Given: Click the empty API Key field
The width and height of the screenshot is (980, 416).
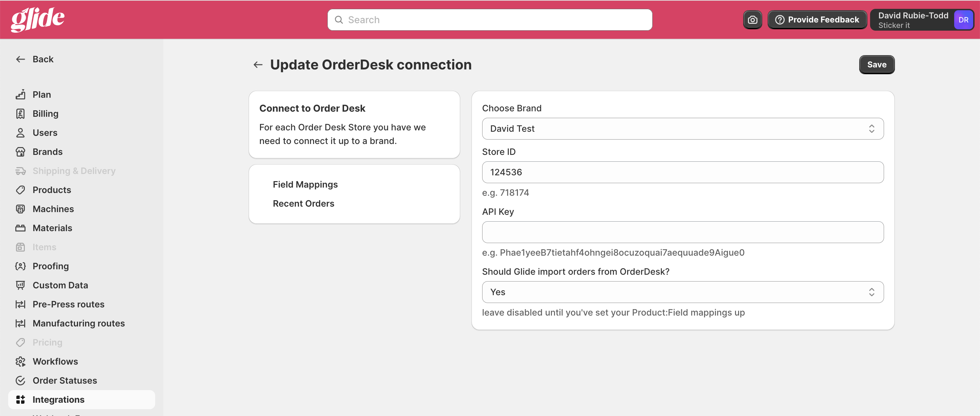Looking at the screenshot, I should pyautogui.click(x=683, y=232).
